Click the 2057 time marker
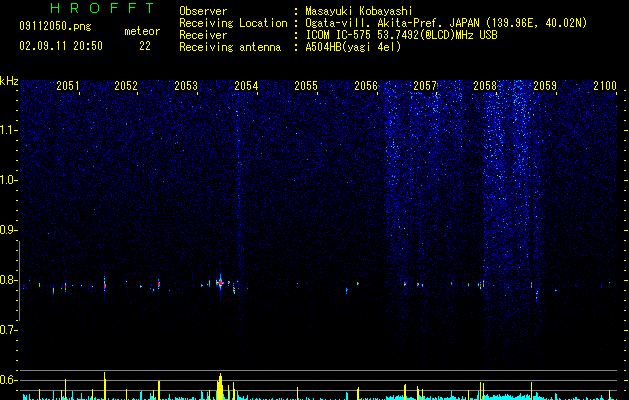This screenshot has height=400, width=629. [425, 86]
